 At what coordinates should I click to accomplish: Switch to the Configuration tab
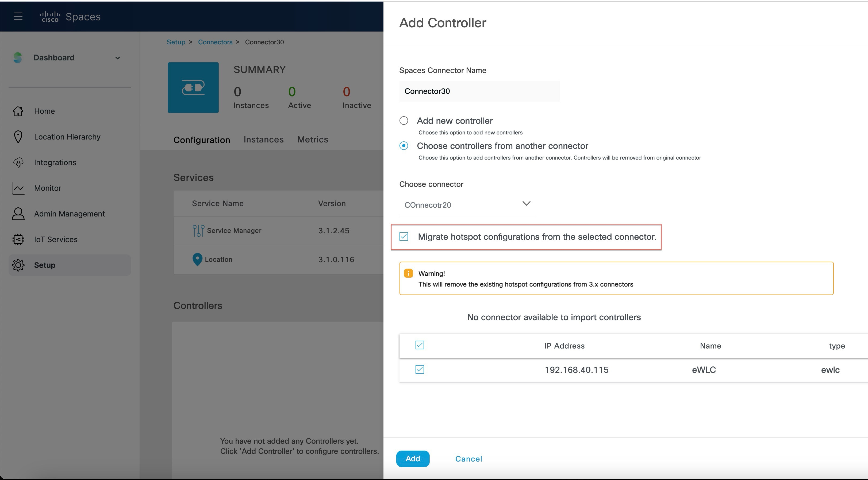202,140
